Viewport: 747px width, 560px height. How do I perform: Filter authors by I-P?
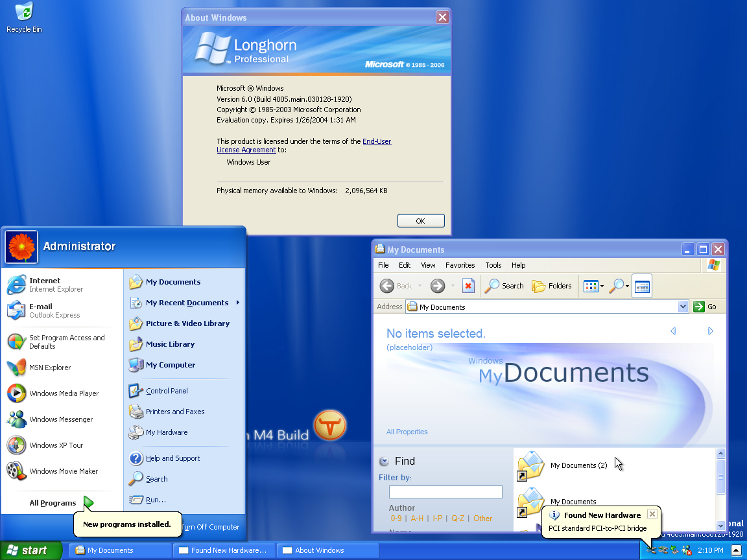(x=437, y=518)
